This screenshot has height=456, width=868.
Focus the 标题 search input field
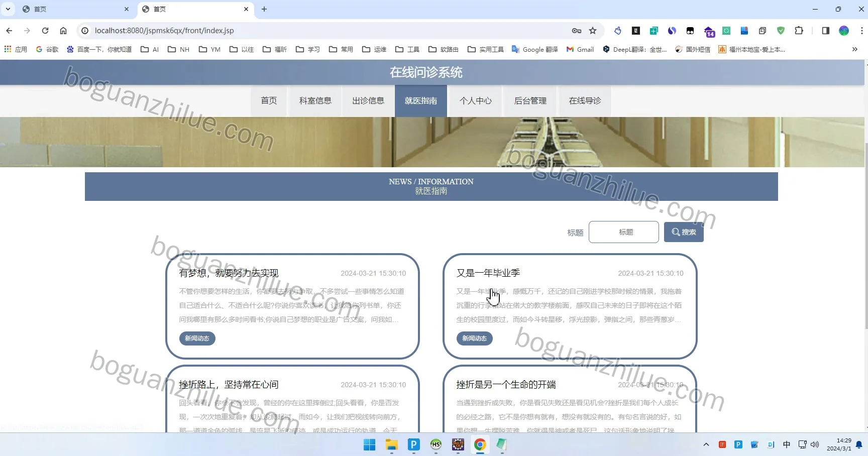[624, 232]
